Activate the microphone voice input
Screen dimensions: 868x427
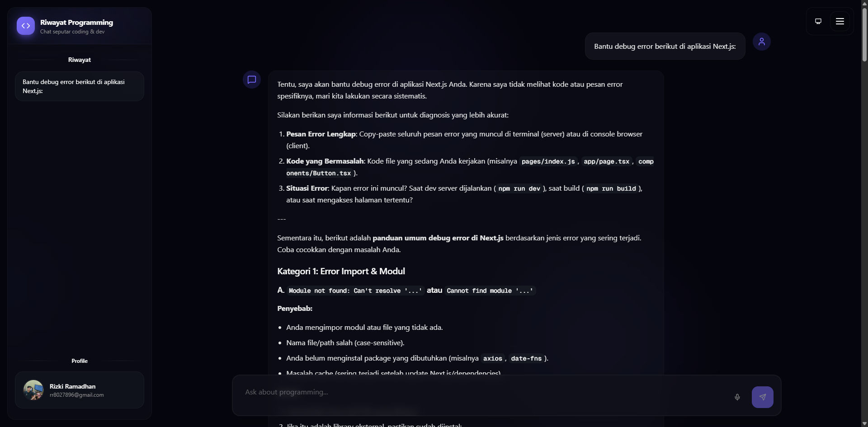737,397
